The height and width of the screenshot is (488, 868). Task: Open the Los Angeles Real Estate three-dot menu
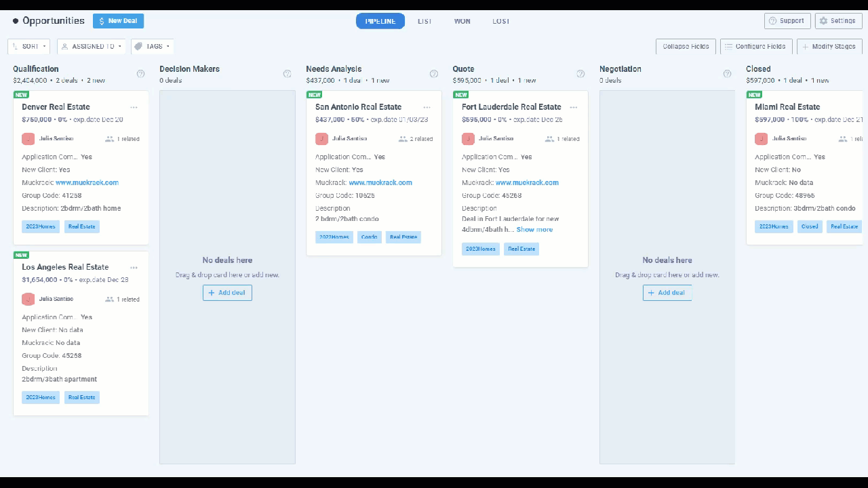pyautogui.click(x=134, y=268)
